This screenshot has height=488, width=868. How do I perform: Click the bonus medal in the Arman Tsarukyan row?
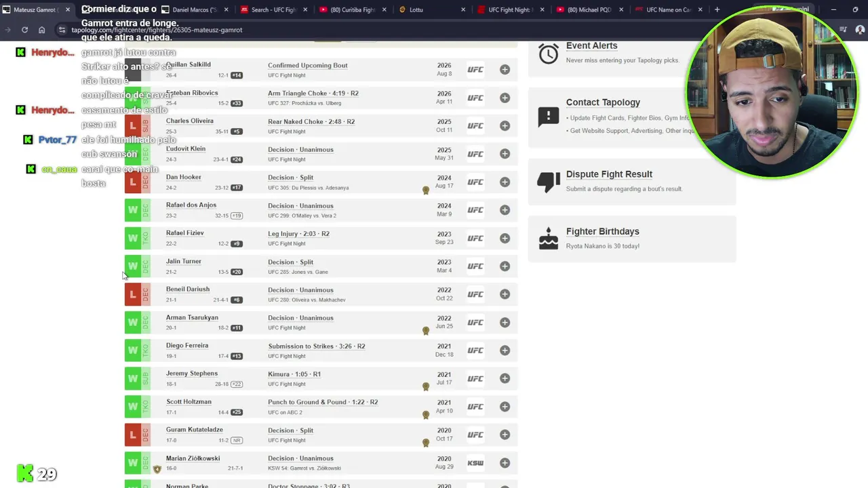[x=426, y=331]
